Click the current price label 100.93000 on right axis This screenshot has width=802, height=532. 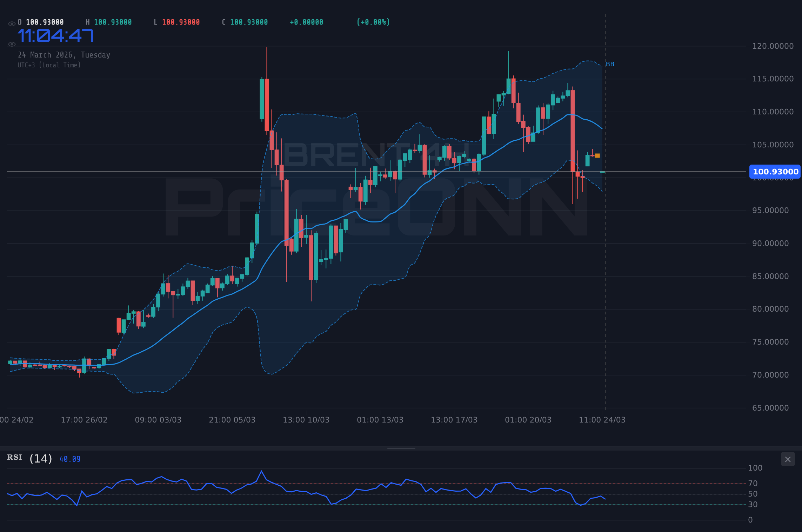(x=775, y=172)
